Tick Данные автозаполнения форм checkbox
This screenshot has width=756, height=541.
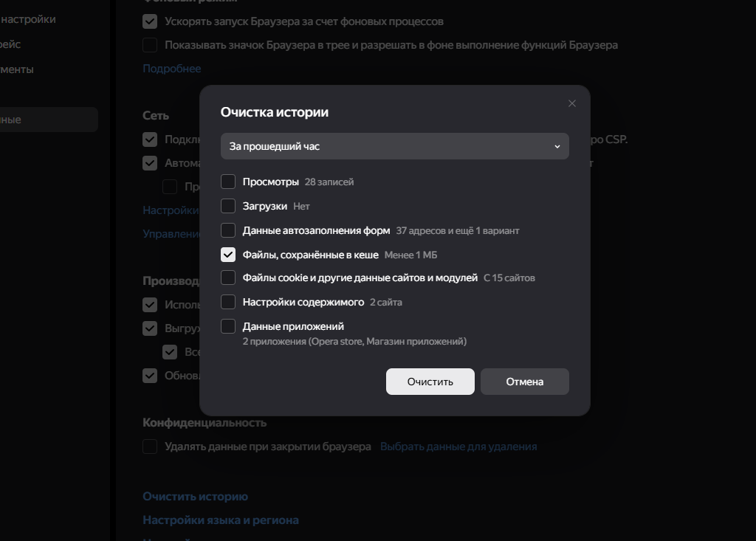tap(228, 230)
